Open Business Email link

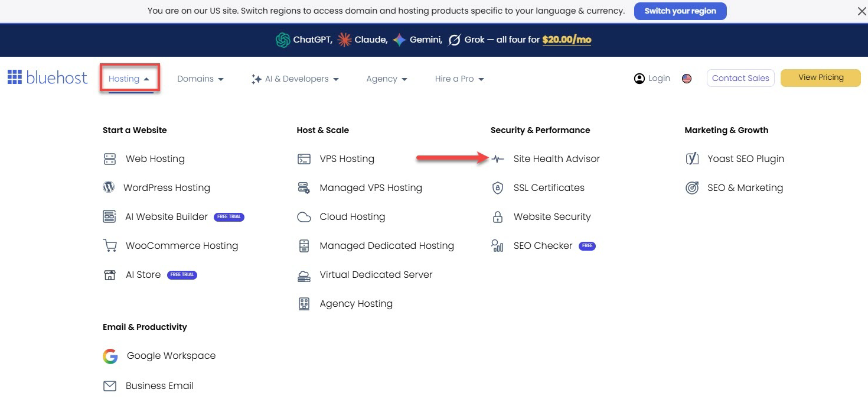tap(159, 386)
